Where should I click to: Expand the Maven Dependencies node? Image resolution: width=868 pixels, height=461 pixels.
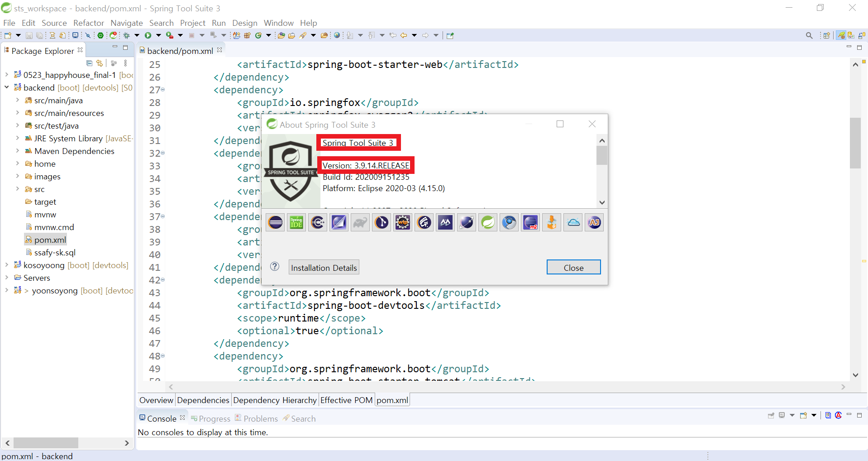click(x=18, y=150)
